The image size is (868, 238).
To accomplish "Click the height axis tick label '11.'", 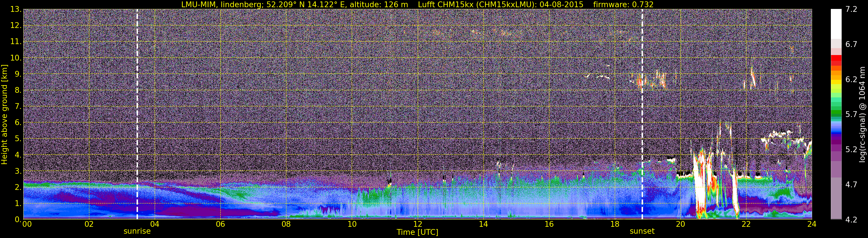I will (16, 42).
